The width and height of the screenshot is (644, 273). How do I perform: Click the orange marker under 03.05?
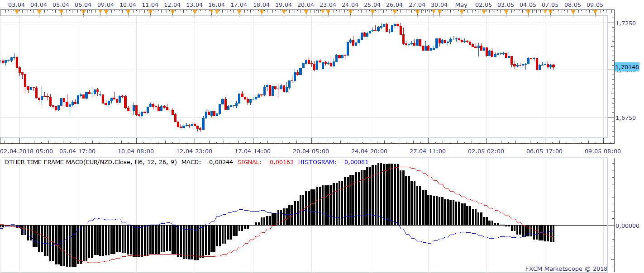click(506, 11)
